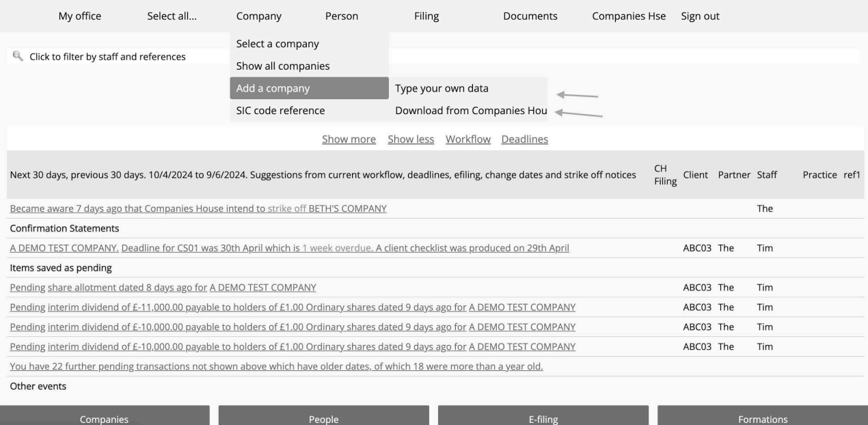Click Sign out
868x425 pixels.
[x=700, y=16]
